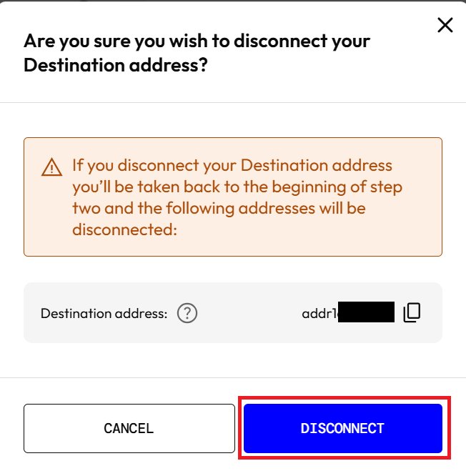
Task: Tap the question mark beside Destination address
Action: tap(187, 313)
